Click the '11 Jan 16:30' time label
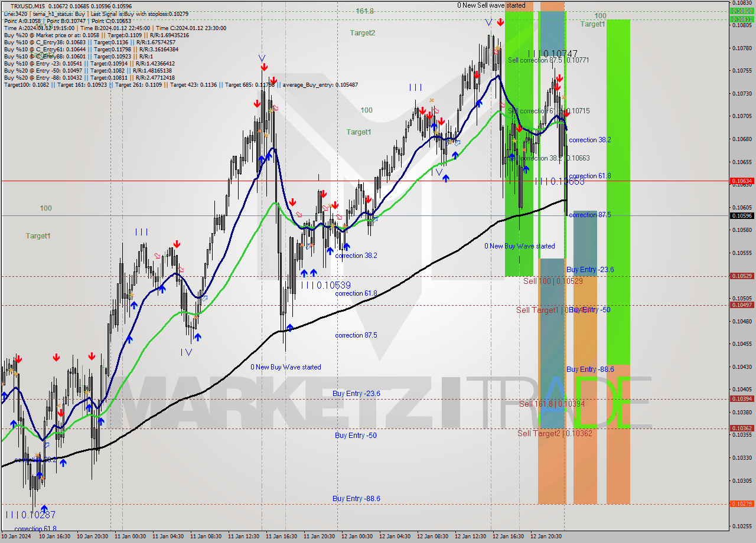This screenshot has height=543, width=756. 282,537
